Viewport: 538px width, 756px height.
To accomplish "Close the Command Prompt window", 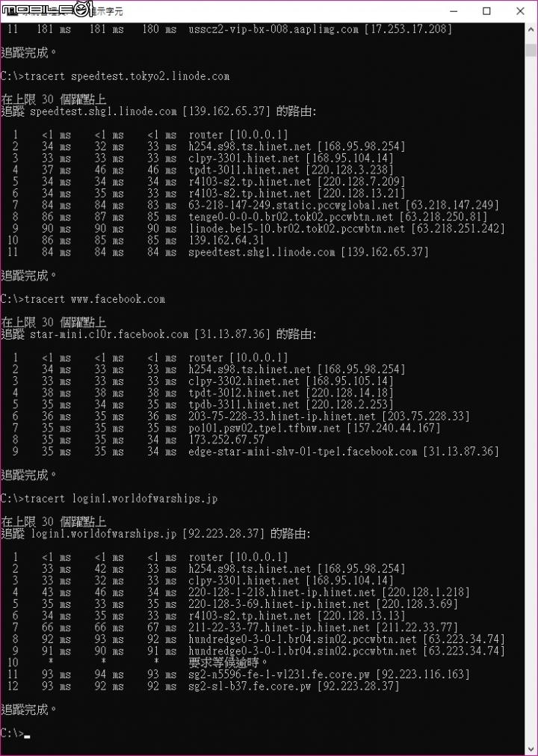I will coord(520,10).
